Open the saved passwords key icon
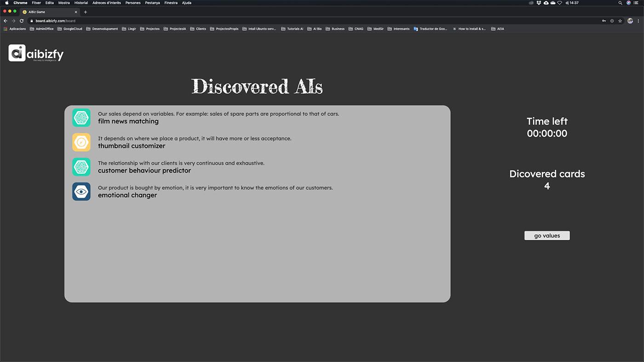Image resolution: width=644 pixels, height=362 pixels. click(604, 21)
